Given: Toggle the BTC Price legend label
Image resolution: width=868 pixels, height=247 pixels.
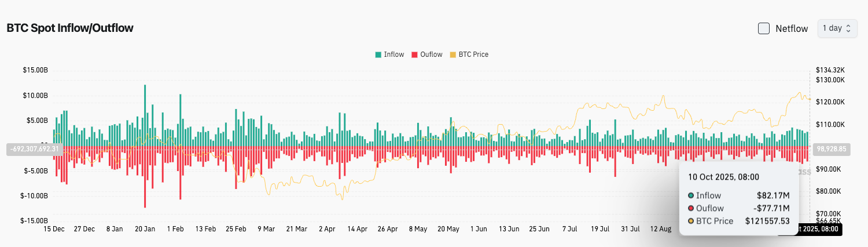Looking at the screenshot, I should 473,55.
